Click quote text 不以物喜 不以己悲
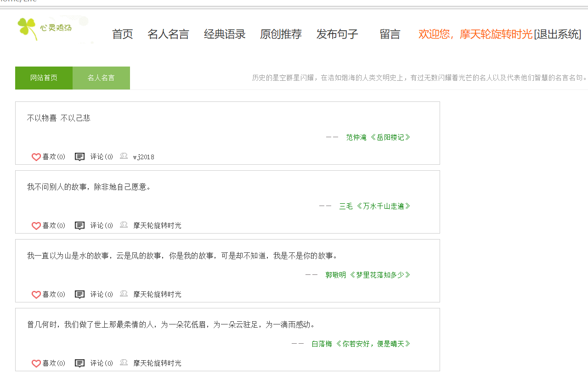 59,118
